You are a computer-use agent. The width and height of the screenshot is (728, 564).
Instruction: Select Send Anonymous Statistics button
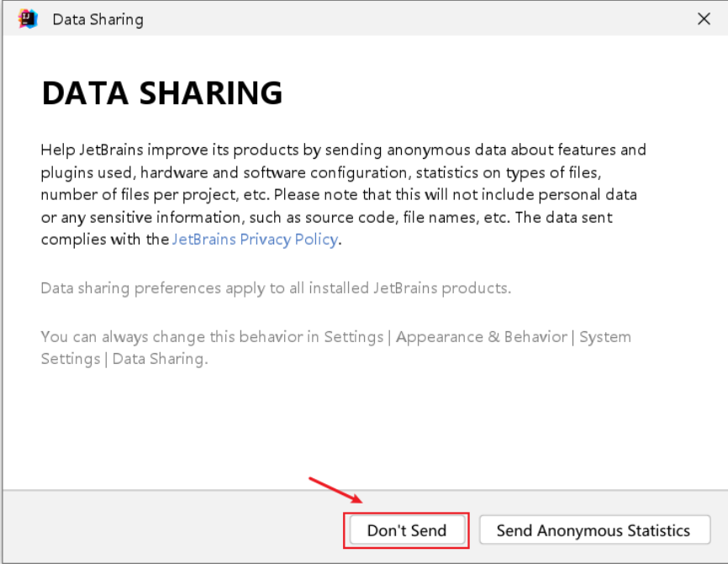(x=594, y=530)
